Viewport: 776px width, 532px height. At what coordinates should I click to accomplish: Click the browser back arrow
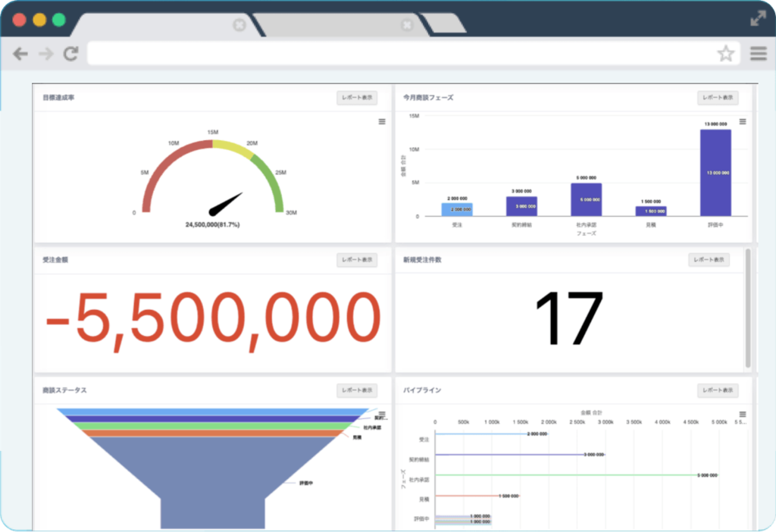pos(20,54)
